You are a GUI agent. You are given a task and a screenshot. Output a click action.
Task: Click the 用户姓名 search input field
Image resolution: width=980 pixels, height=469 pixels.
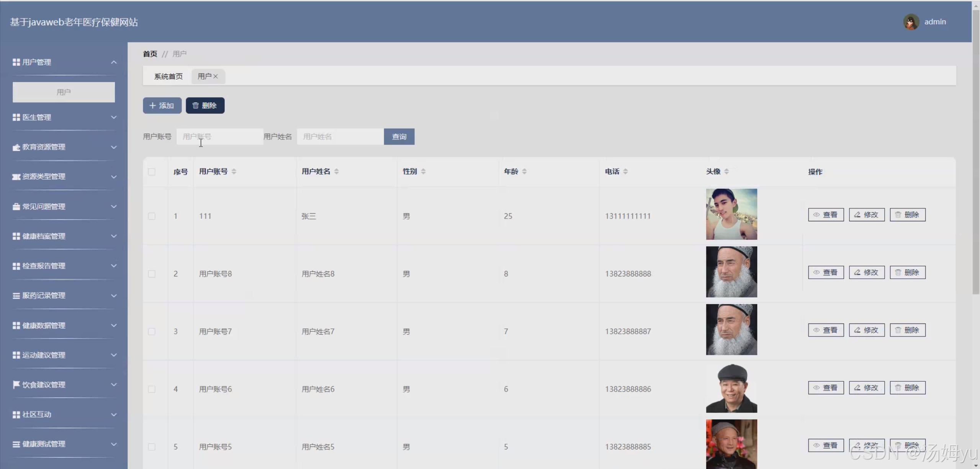click(x=340, y=137)
